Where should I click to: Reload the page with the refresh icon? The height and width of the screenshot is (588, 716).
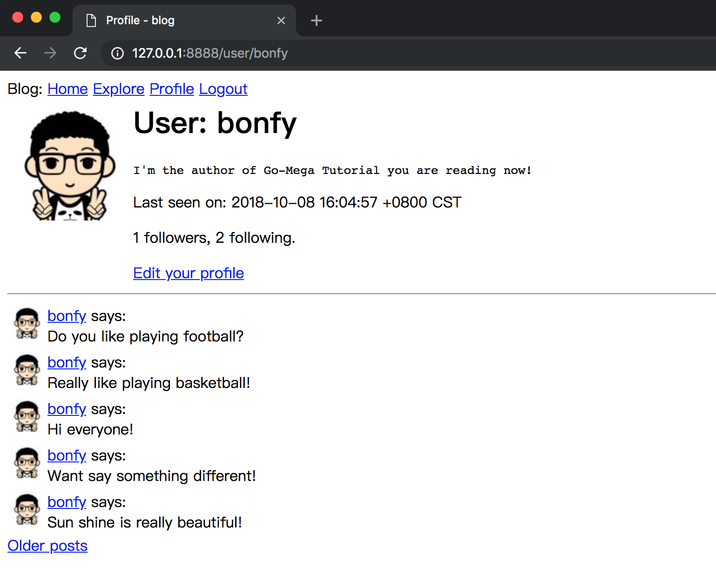point(81,53)
